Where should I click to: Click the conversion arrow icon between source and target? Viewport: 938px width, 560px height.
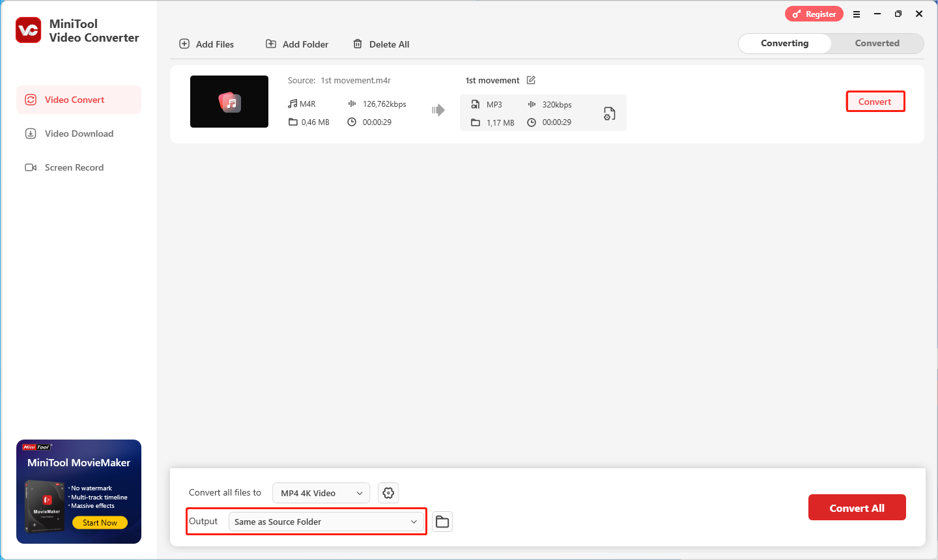438,110
